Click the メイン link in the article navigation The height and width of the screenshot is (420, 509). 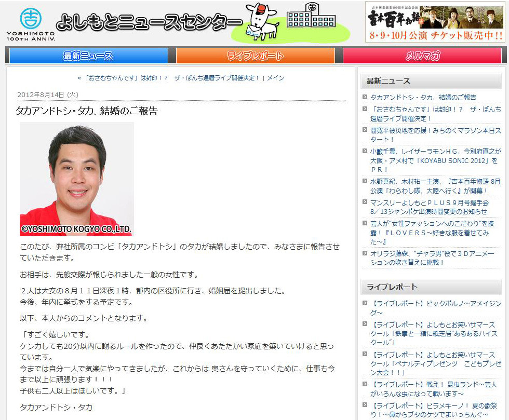coord(275,78)
